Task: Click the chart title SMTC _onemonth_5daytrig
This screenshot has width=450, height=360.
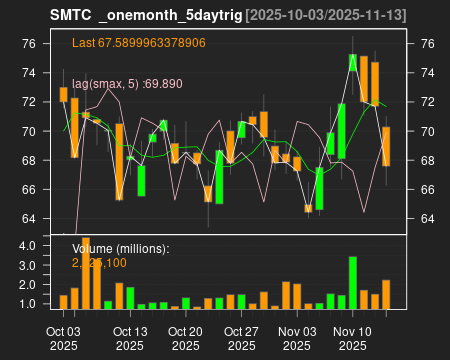Action: [x=146, y=15]
